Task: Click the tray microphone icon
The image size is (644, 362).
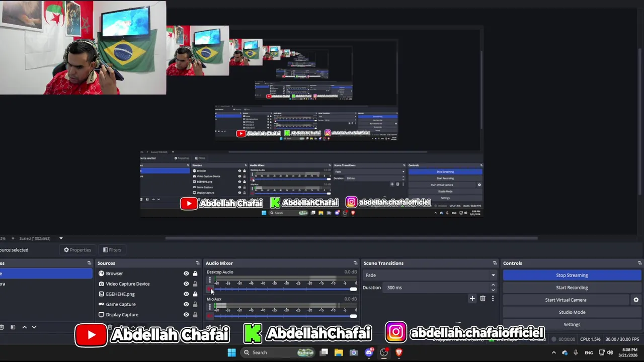Action: 576,352
